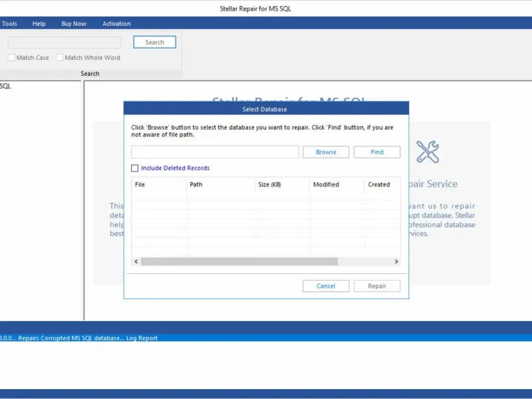Open the Help menu
Viewport: 532px width, 399px height.
tap(39, 24)
